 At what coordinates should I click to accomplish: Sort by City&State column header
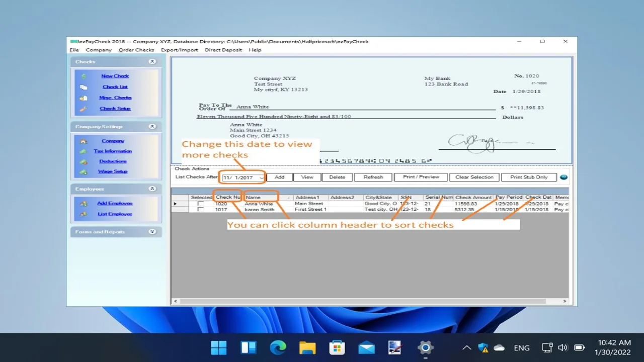click(x=381, y=198)
